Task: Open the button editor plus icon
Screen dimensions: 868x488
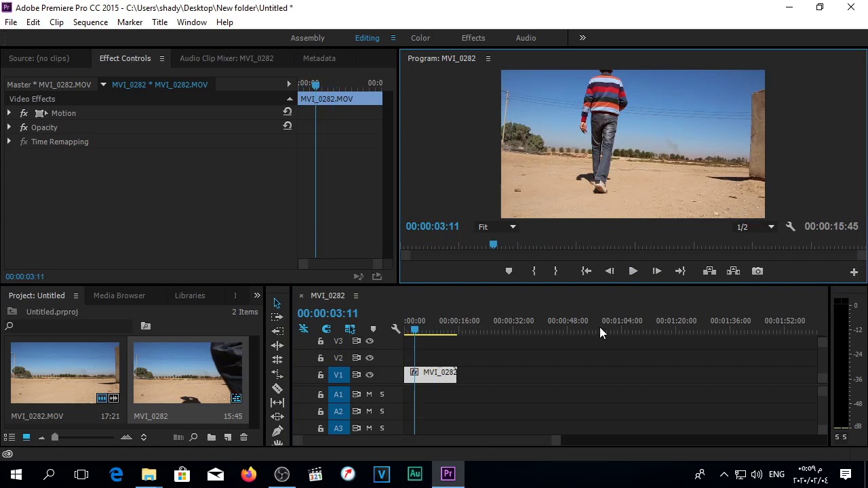Action: [x=854, y=272]
